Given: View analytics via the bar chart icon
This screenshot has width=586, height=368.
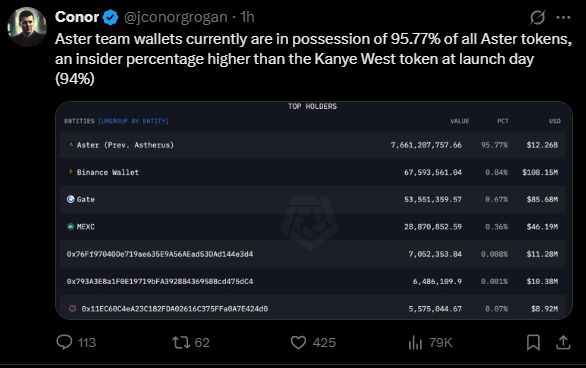Looking at the screenshot, I should 415,342.
